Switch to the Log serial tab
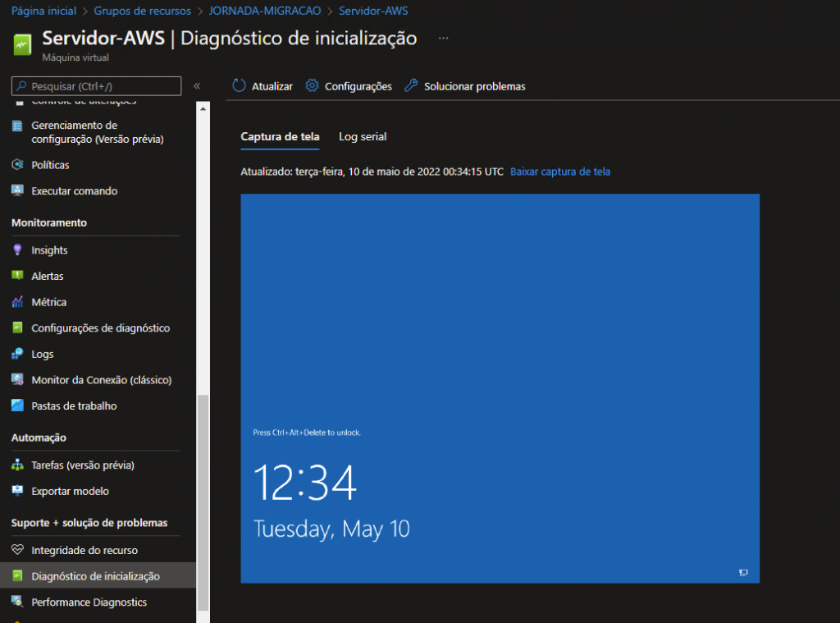840x623 pixels. 363,137
